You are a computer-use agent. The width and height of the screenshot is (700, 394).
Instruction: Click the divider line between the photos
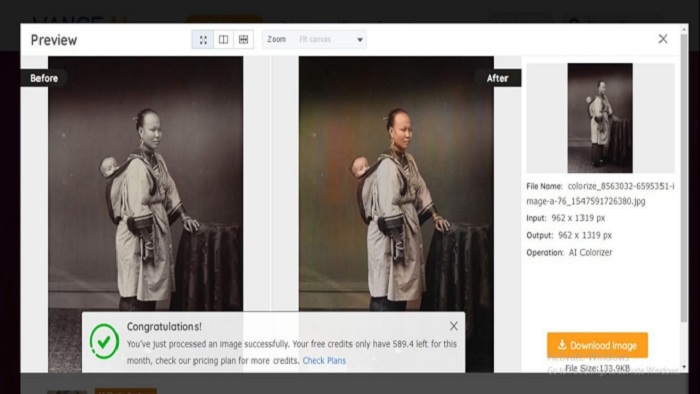tap(271, 183)
